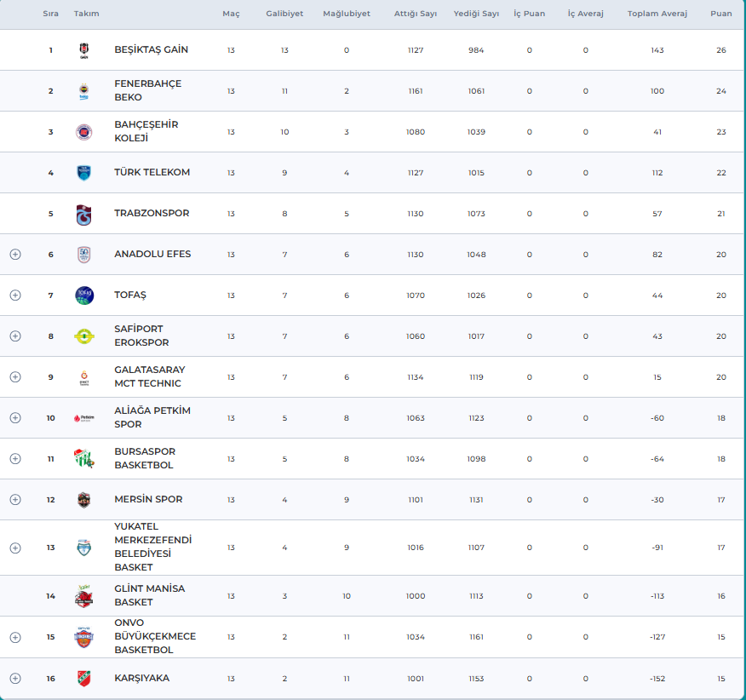Click the Trabzonspor team logo
This screenshot has width=746, height=700.
click(83, 214)
